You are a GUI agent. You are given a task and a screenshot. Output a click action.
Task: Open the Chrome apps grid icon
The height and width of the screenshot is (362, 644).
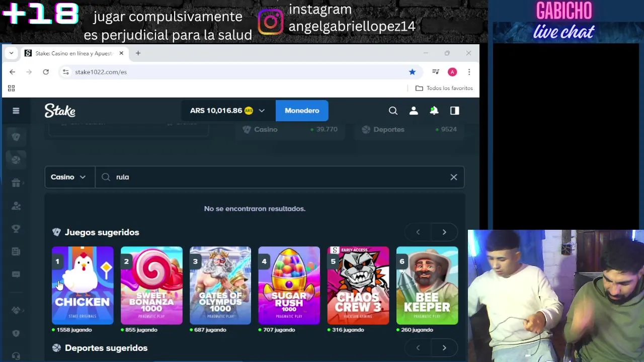click(11, 88)
